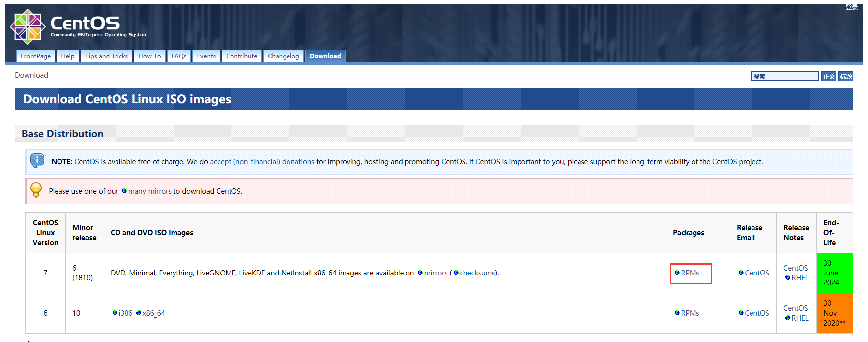Click the 6 (1810) minor release cell
Screen dimensions: 868x342
(85, 273)
